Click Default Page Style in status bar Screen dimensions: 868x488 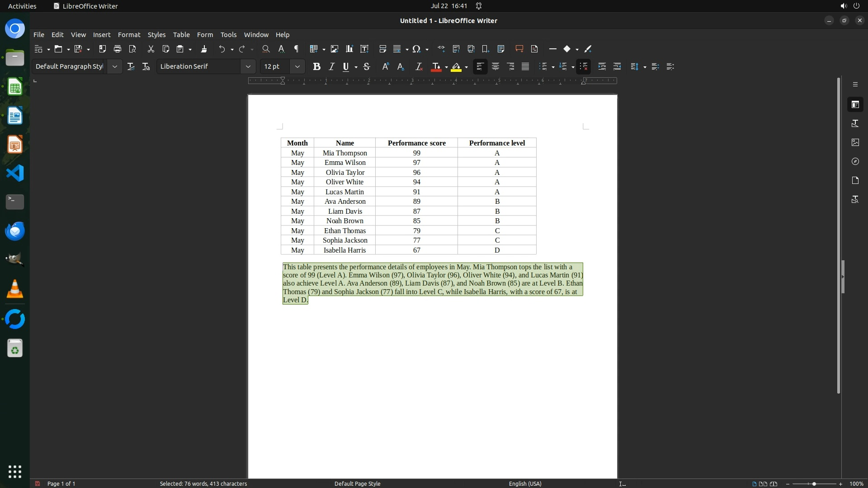pos(357,483)
